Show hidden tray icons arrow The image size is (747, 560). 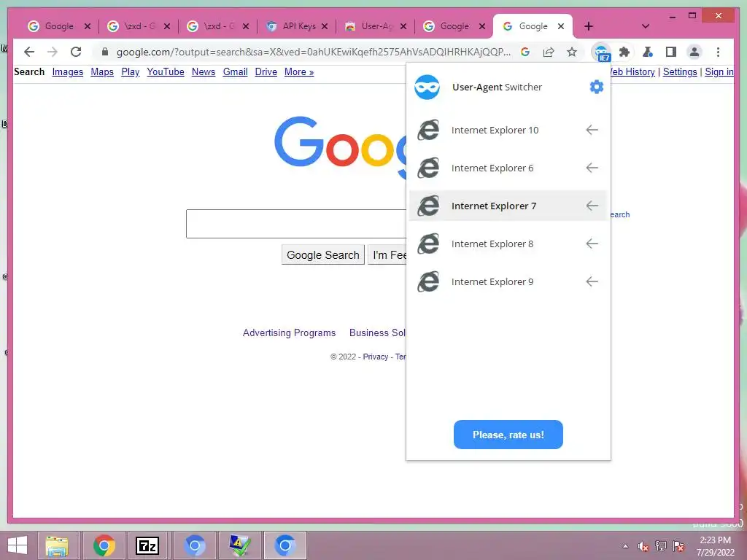625,546
